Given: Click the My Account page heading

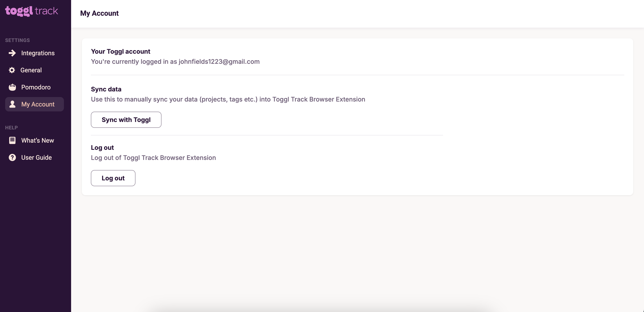Looking at the screenshot, I should (99, 13).
